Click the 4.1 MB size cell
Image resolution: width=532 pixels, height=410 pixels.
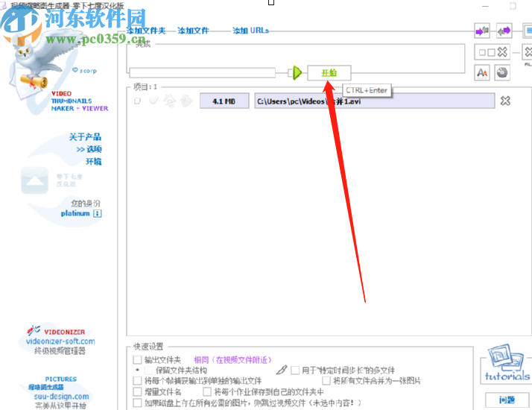coord(224,101)
